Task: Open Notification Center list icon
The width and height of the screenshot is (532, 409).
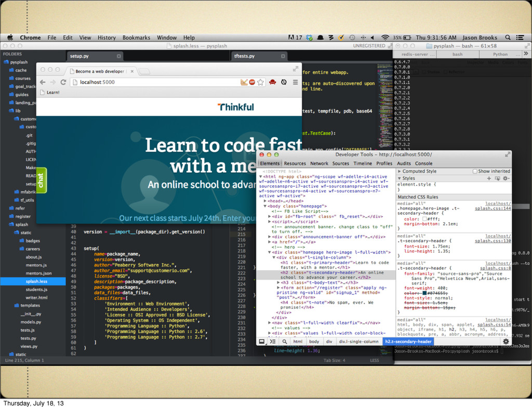Action: [520, 37]
